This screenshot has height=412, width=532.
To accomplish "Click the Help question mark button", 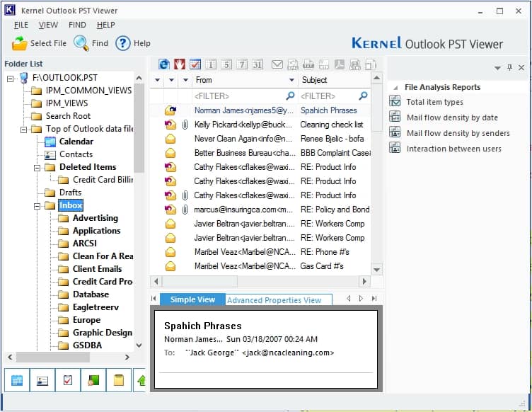I will 133,43.
